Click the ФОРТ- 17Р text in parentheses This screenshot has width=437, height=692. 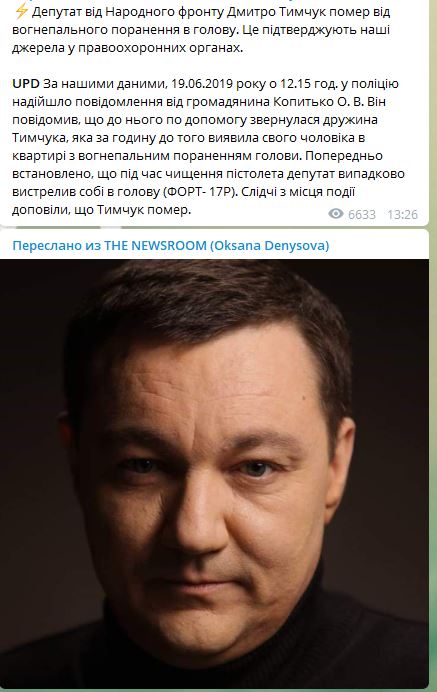(x=200, y=192)
